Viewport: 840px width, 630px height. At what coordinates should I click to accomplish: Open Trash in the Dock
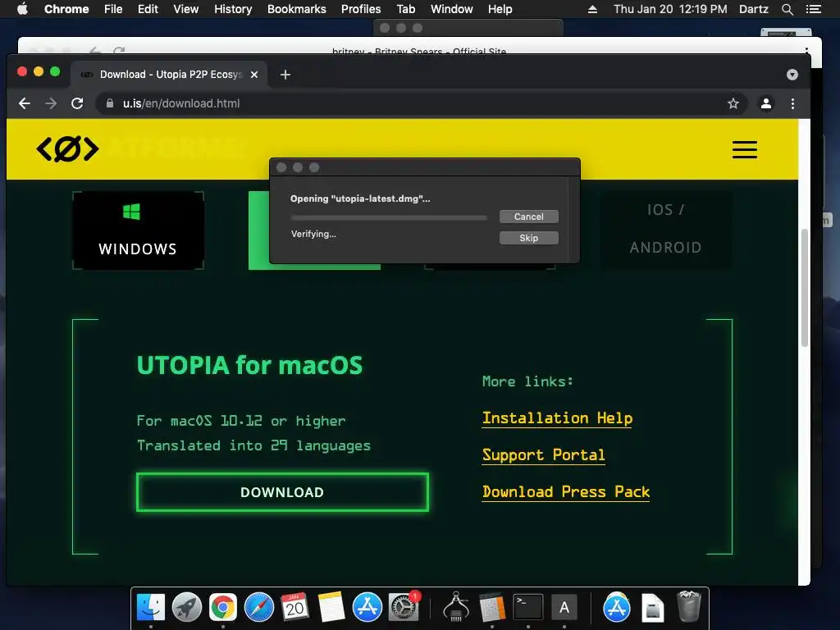[689, 606]
